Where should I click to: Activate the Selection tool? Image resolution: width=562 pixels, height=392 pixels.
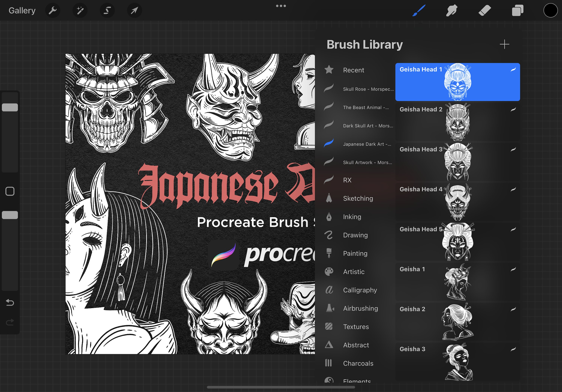[x=107, y=10]
